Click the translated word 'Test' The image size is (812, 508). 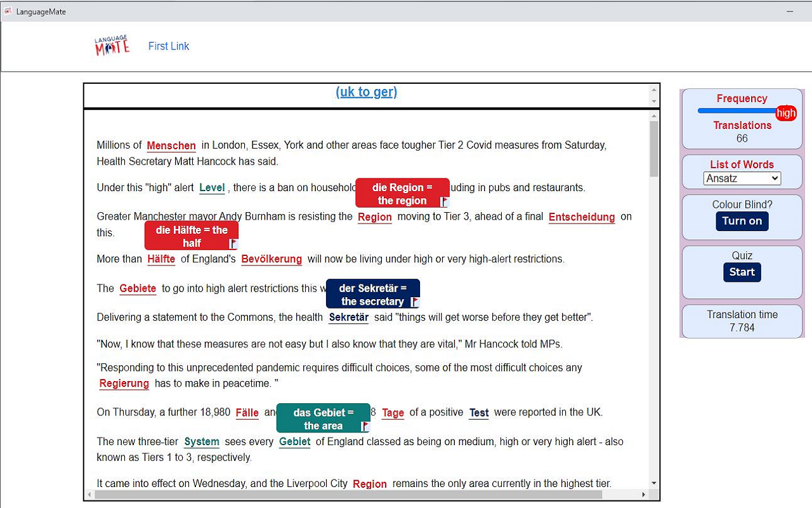tap(479, 413)
